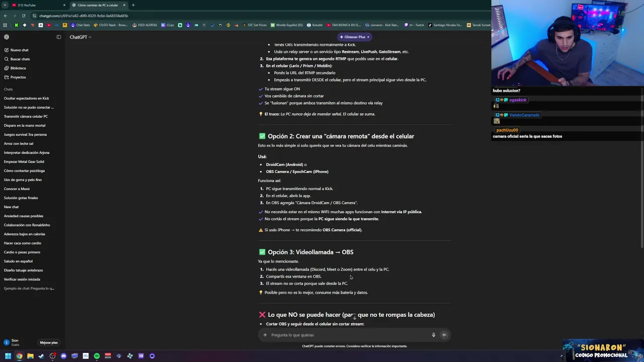The height and width of the screenshot is (362, 644).
Task: Open Spotify from the taskbar
Action: point(97,356)
